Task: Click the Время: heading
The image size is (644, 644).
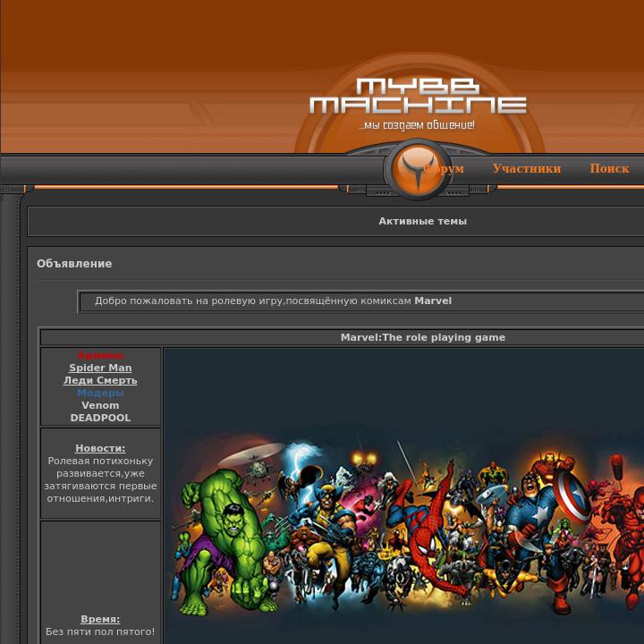Action: click(100, 619)
